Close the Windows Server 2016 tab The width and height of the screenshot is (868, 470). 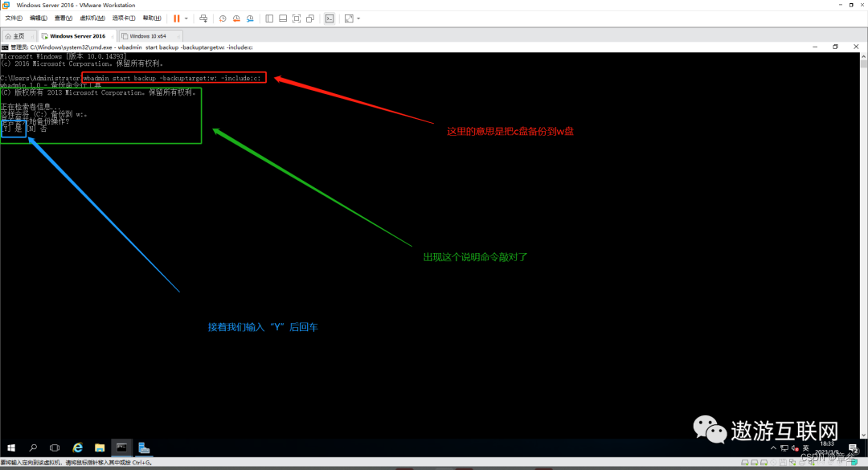113,36
